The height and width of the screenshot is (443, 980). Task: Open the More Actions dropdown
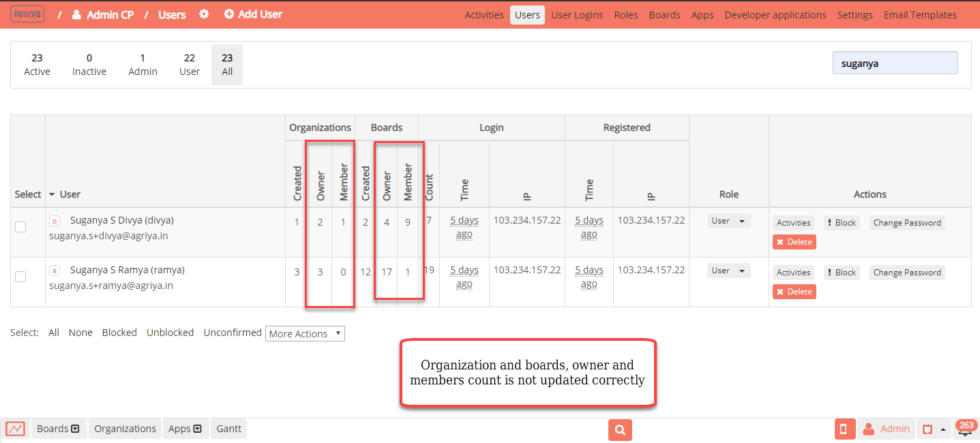pyautogui.click(x=305, y=333)
